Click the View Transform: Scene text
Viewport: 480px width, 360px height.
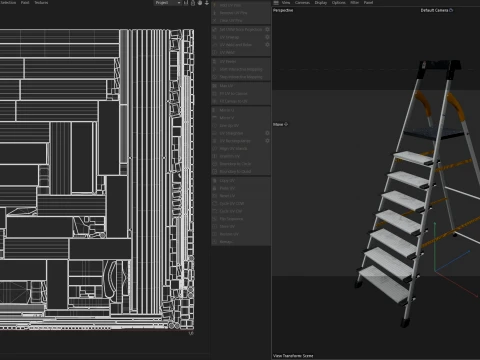pyautogui.click(x=293, y=356)
